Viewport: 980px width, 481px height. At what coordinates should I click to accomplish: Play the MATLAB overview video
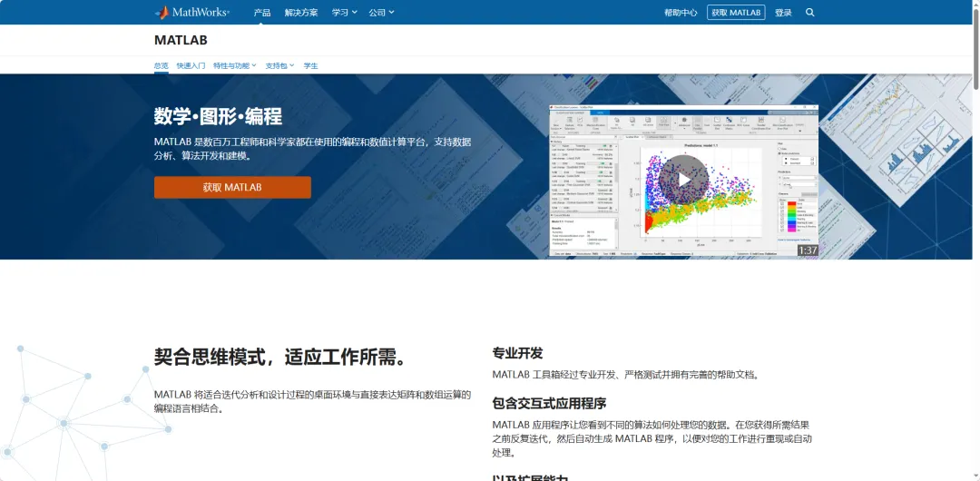point(684,180)
